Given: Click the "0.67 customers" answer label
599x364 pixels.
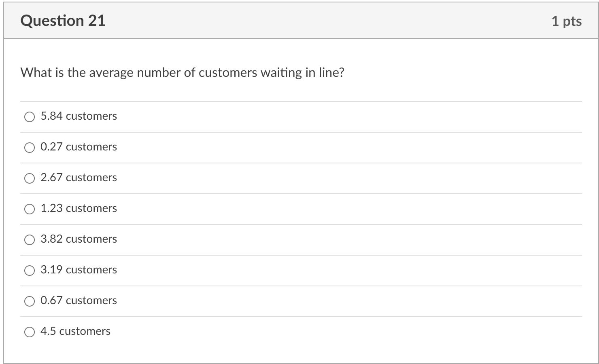Looking at the screenshot, I should pyautogui.click(x=79, y=301).
